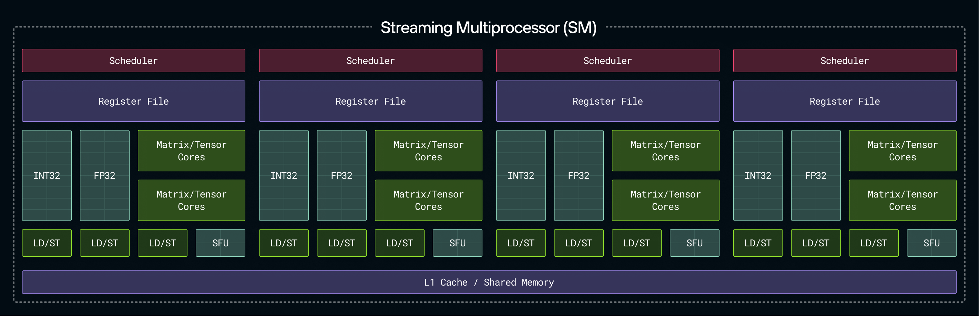Click the first partition's SFU block
Image resolution: width=980 pixels, height=320 pixels.
[x=220, y=243]
